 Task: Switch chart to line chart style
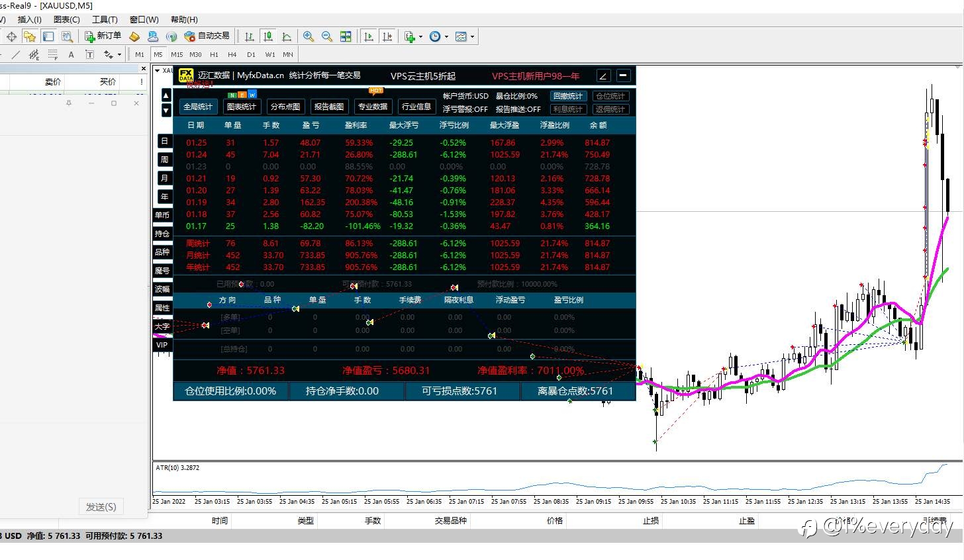pyautogui.click(x=287, y=36)
